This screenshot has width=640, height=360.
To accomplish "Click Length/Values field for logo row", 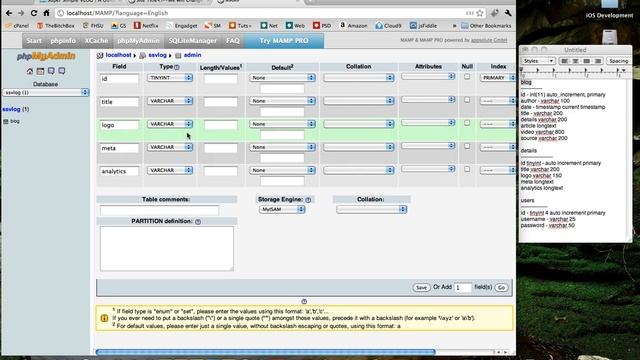I will (x=220, y=125).
